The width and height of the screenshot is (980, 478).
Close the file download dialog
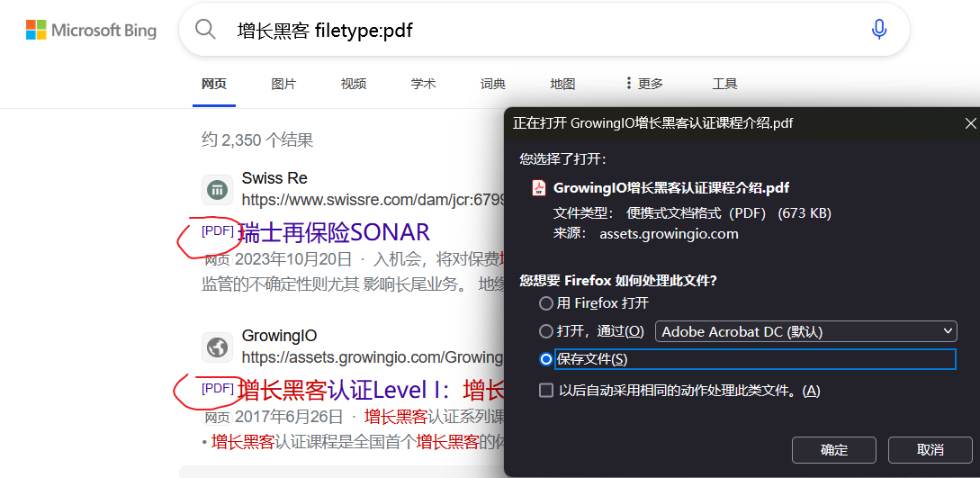tap(969, 123)
